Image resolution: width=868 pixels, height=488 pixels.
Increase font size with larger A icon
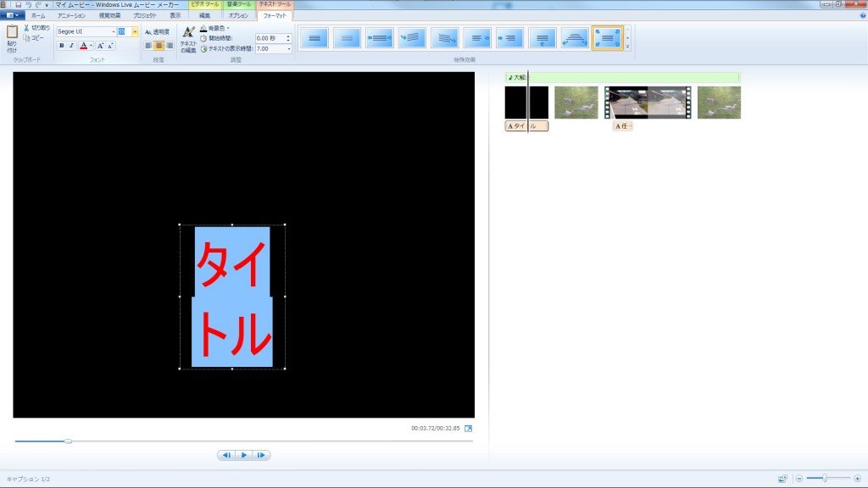[x=100, y=46]
